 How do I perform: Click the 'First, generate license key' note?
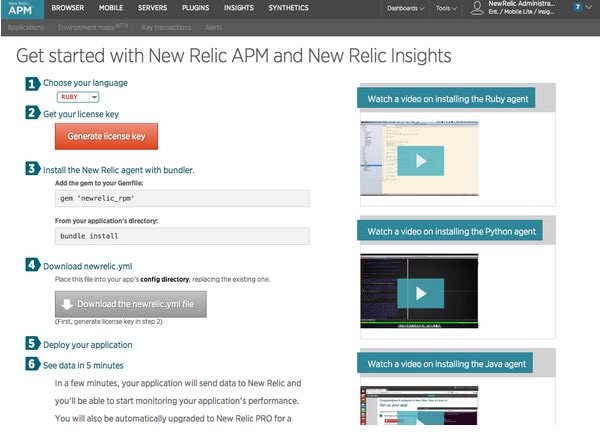[109, 322]
